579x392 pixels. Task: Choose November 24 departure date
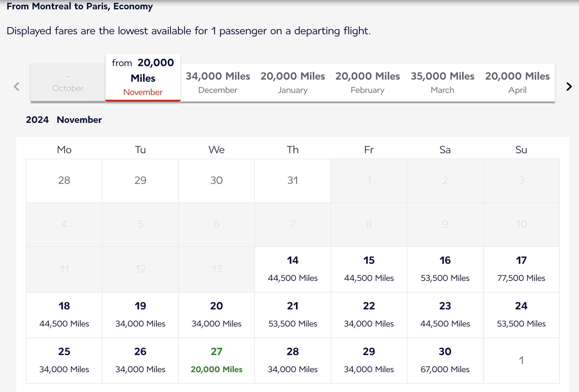[x=521, y=315]
